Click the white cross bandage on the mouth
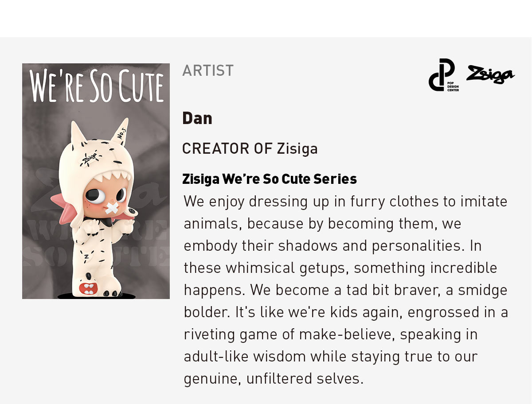 click(111, 208)
